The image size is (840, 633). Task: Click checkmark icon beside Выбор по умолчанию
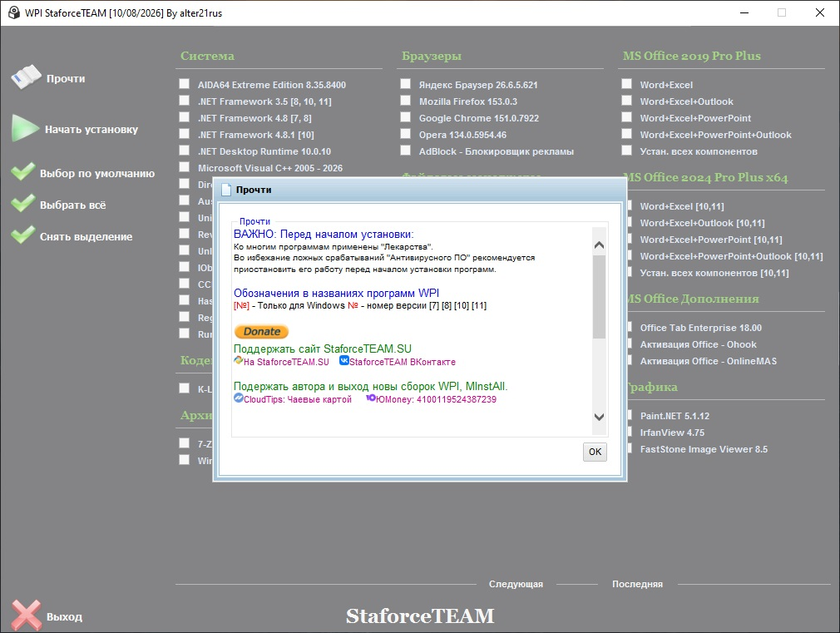click(x=23, y=171)
